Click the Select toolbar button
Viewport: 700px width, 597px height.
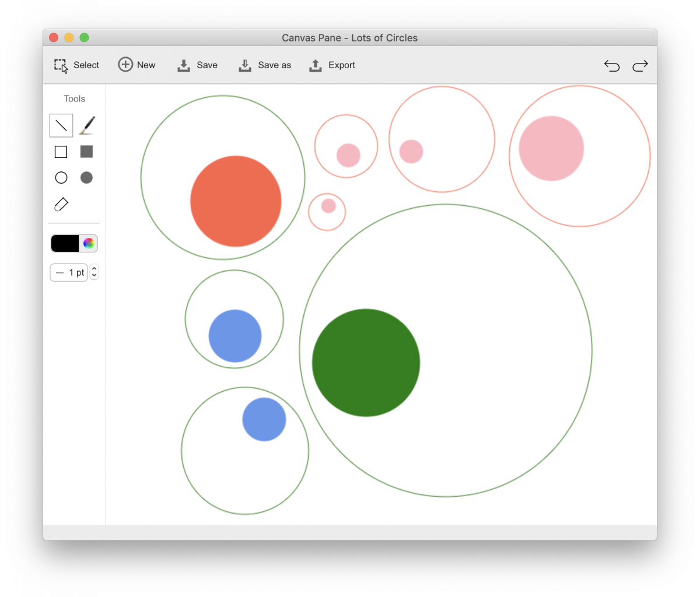(76, 65)
